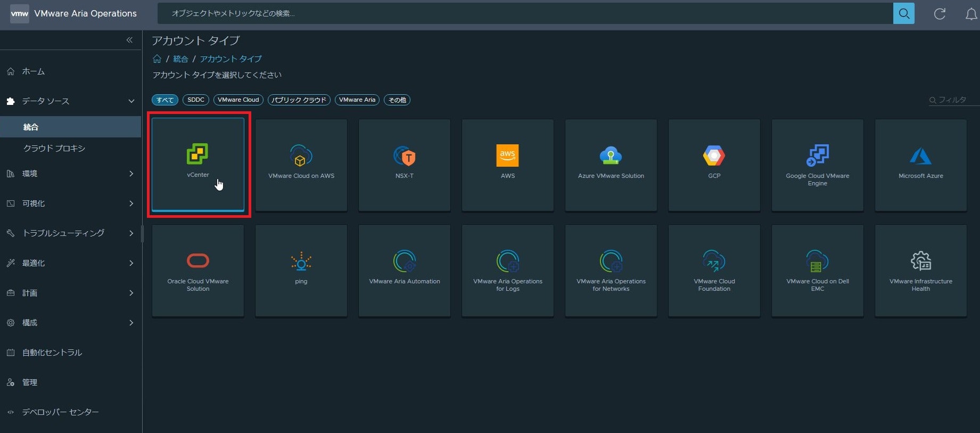Pick VMware Cloud on Dell EMC

818,271
